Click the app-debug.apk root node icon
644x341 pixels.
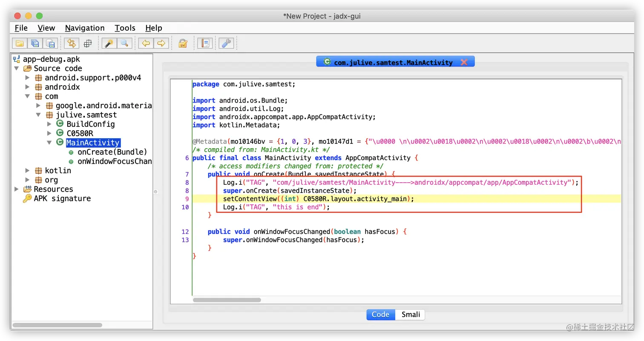point(17,59)
